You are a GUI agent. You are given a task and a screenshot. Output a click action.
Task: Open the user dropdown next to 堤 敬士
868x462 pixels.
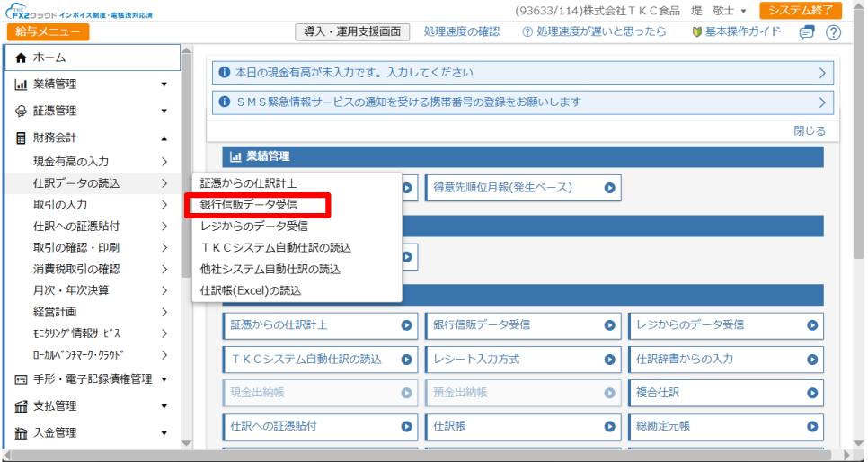tap(743, 11)
